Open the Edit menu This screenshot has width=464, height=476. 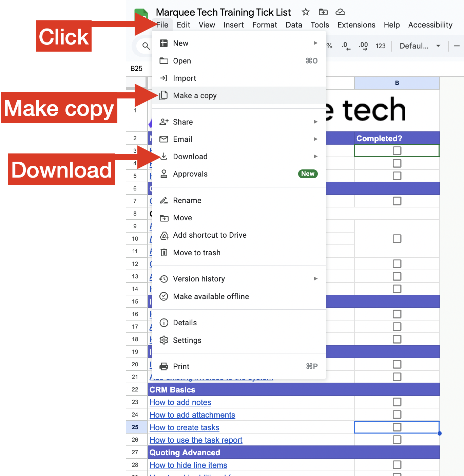[x=183, y=25]
